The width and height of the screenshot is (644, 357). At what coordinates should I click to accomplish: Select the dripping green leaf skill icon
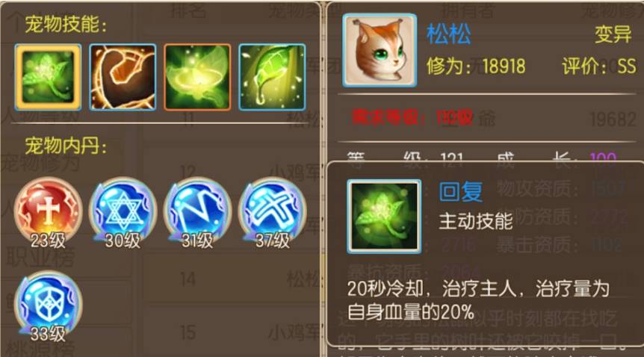(272, 77)
